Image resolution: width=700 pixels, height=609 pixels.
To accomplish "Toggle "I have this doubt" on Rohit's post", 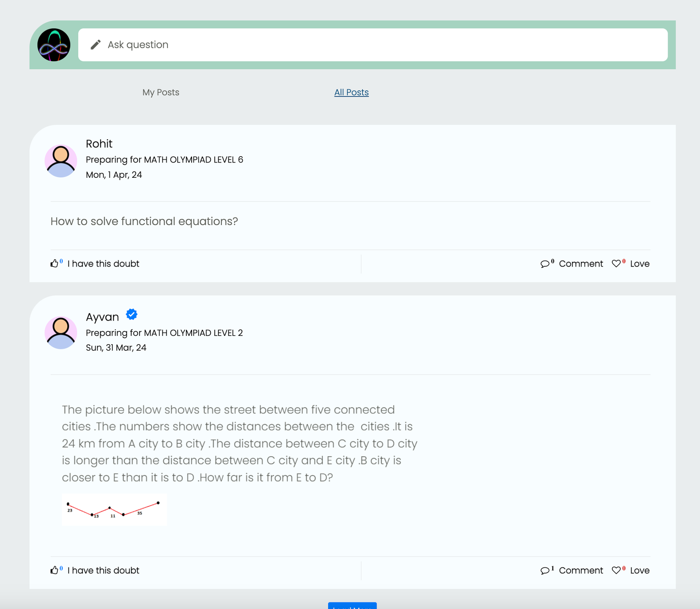I will click(x=103, y=264).
